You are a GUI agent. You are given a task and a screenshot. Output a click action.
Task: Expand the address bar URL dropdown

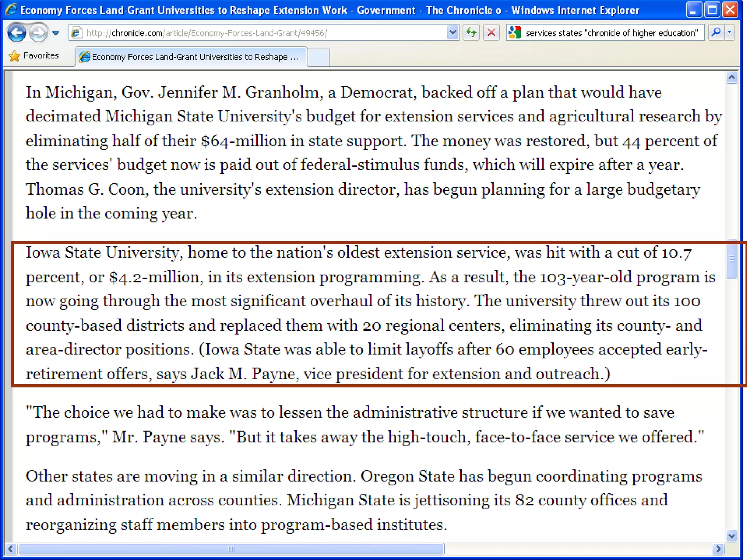[452, 33]
